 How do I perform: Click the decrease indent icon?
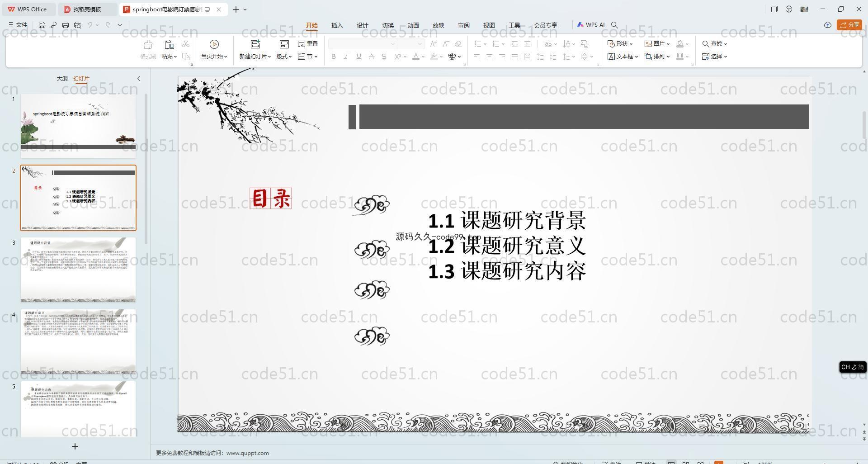click(x=514, y=44)
